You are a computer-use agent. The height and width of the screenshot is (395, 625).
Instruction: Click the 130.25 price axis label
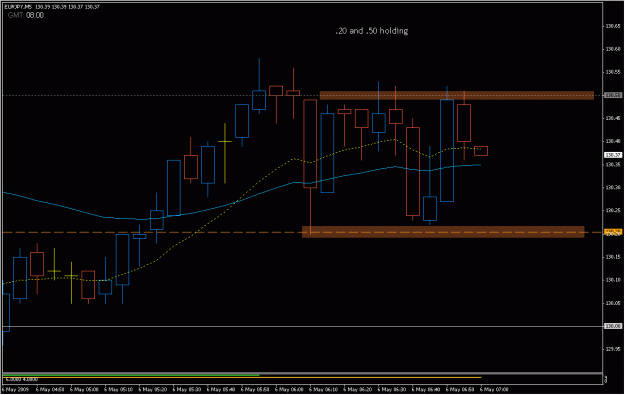pyautogui.click(x=613, y=210)
